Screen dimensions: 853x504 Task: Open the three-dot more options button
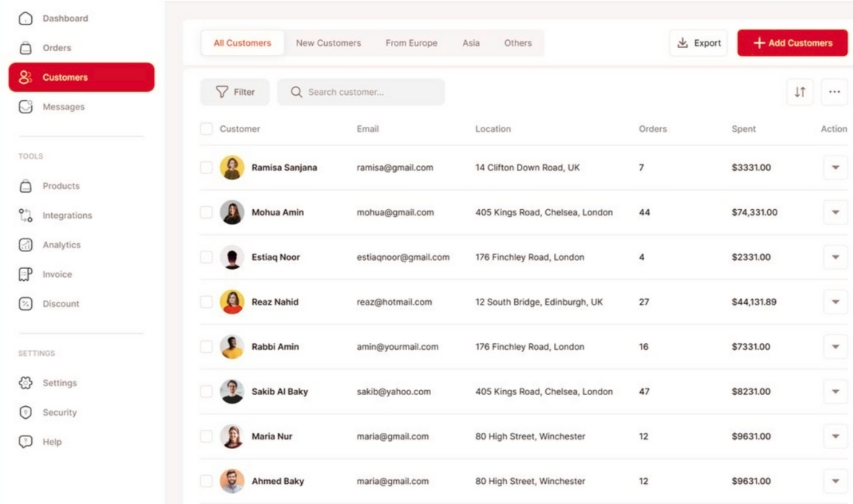pos(834,92)
